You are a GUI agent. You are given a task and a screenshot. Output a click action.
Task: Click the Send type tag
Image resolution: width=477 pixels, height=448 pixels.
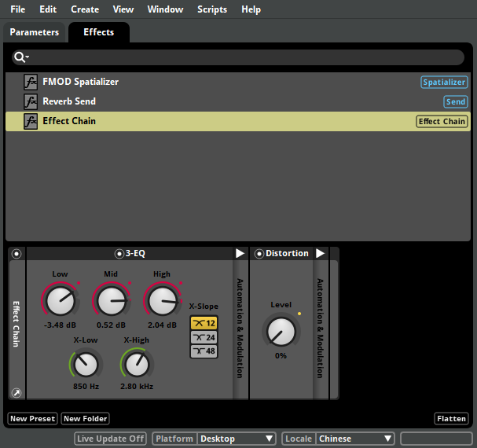coord(456,101)
